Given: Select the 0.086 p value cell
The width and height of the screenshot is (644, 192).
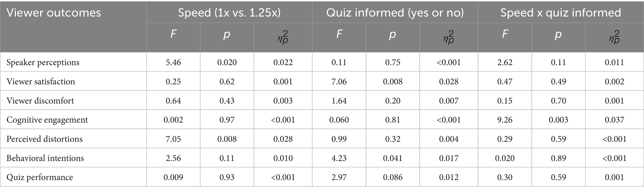Looking at the screenshot, I should coord(393,177).
